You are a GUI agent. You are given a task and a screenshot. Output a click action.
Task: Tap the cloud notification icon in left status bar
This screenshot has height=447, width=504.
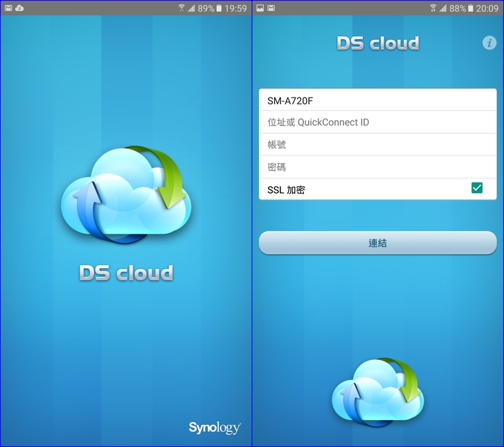coord(19,8)
